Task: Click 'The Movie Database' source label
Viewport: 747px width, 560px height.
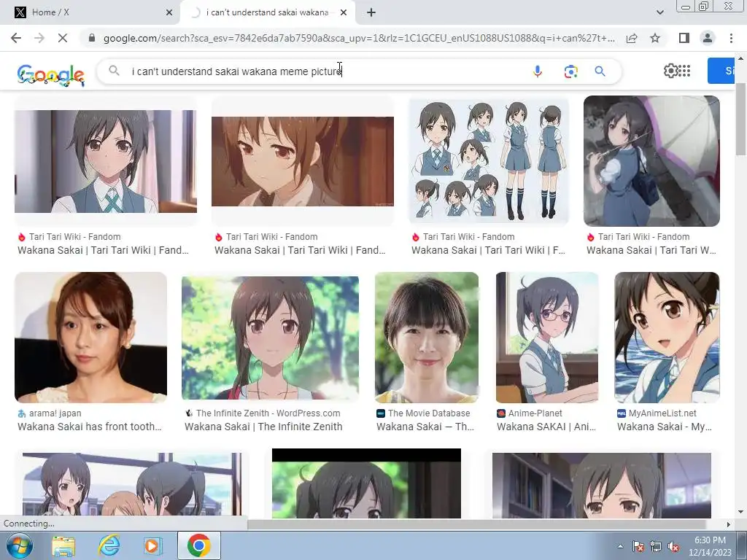Action: pos(429,413)
